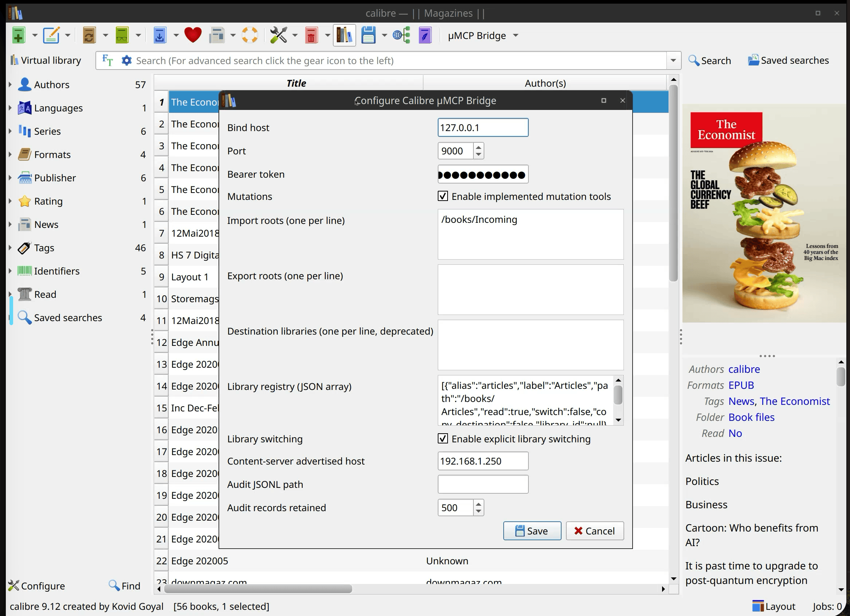Click the Tags category icon

point(25,248)
